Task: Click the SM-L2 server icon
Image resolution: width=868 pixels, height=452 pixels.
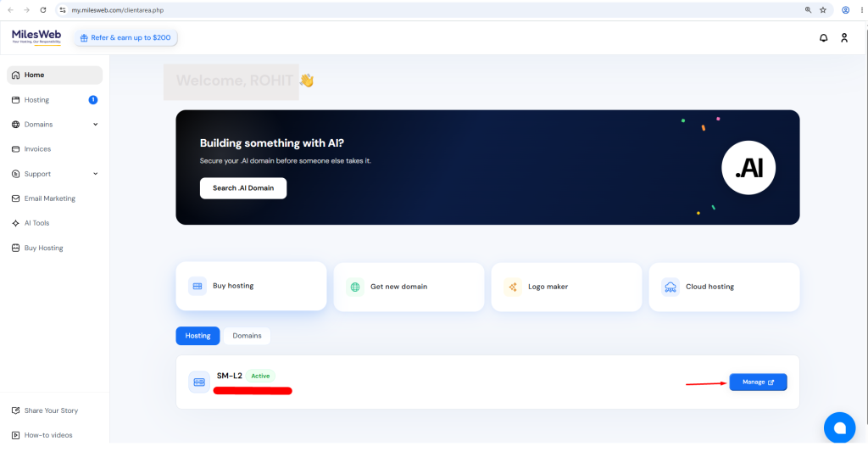Action: 199,382
